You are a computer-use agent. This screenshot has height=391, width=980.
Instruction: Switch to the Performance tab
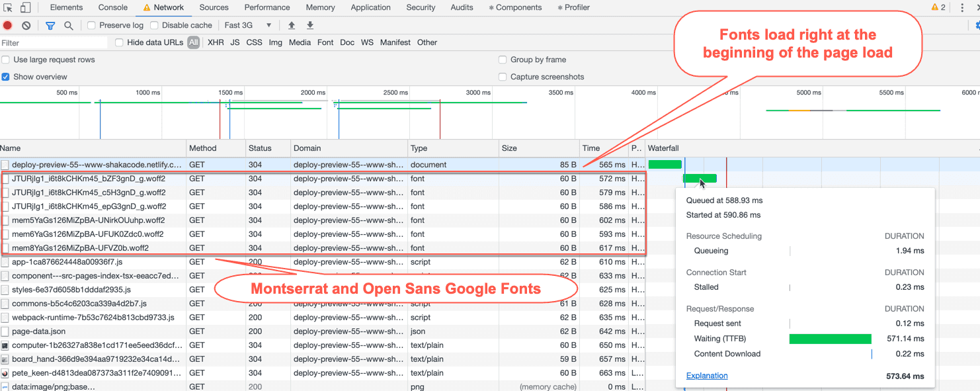point(267,8)
